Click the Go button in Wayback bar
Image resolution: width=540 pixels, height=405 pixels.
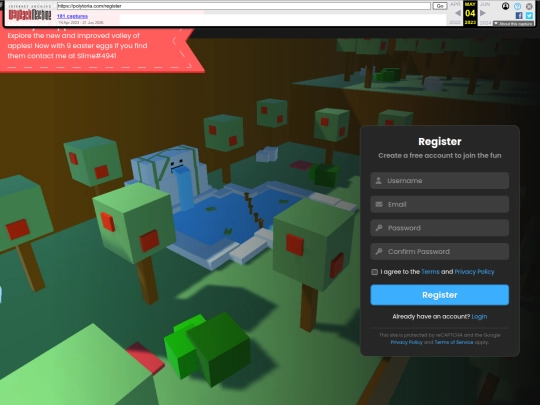440,6
